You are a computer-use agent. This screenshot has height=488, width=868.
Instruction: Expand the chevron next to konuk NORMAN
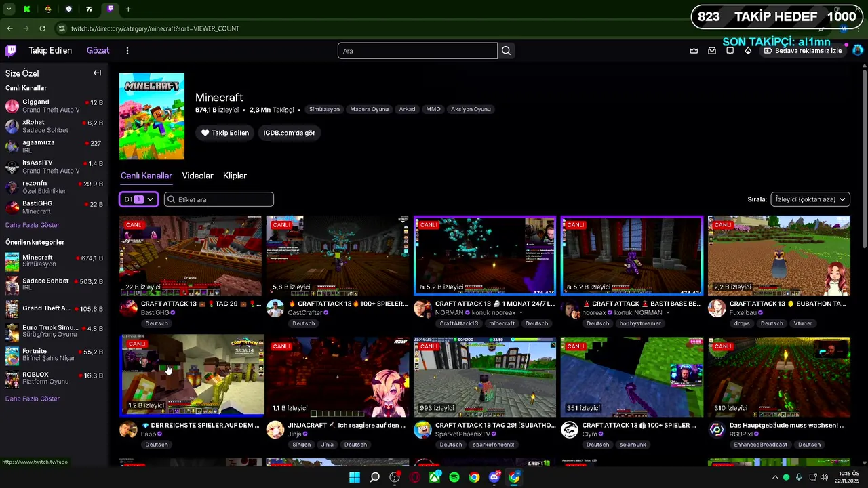coord(668,313)
